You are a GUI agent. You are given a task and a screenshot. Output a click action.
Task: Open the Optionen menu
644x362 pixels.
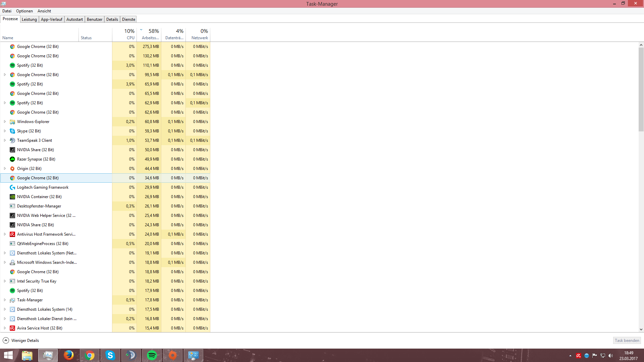pos(24,11)
